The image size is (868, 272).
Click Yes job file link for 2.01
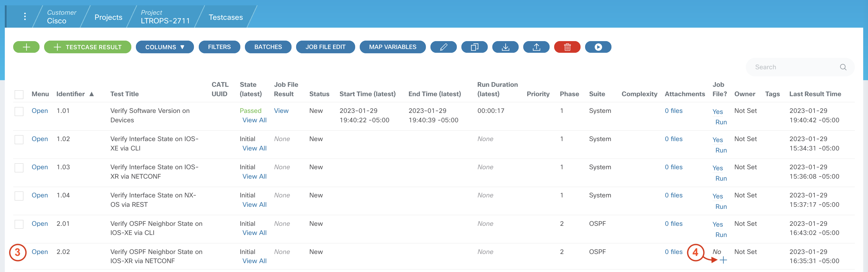tap(718, 225)
